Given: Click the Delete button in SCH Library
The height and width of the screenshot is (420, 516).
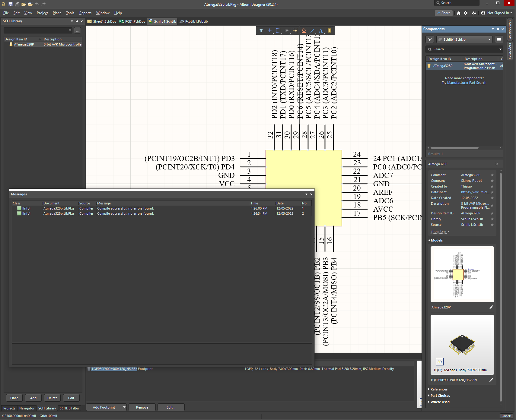Looking at the screenshot, I should pyautogui.click(x=52, y=398).
